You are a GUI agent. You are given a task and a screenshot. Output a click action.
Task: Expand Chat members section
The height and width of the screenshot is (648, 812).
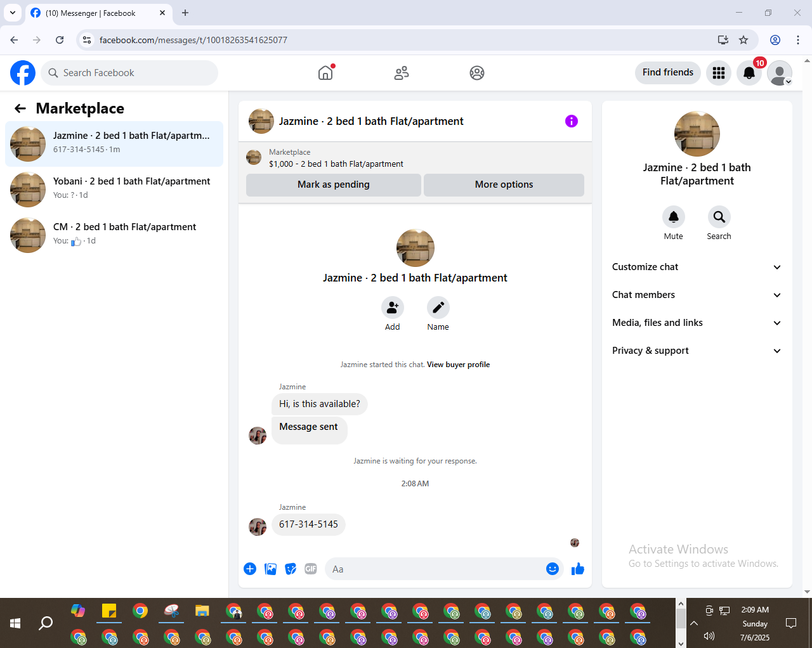tap(697, 295)
